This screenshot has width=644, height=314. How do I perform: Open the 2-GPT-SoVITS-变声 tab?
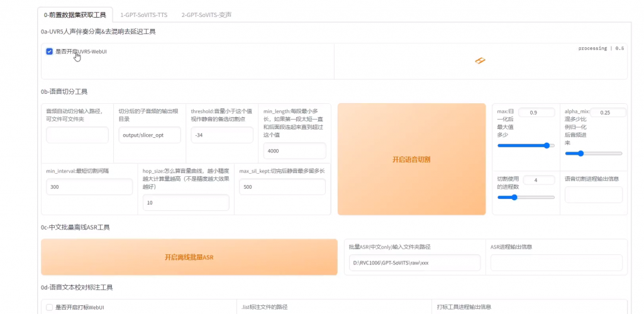click(x=205, y=14)
